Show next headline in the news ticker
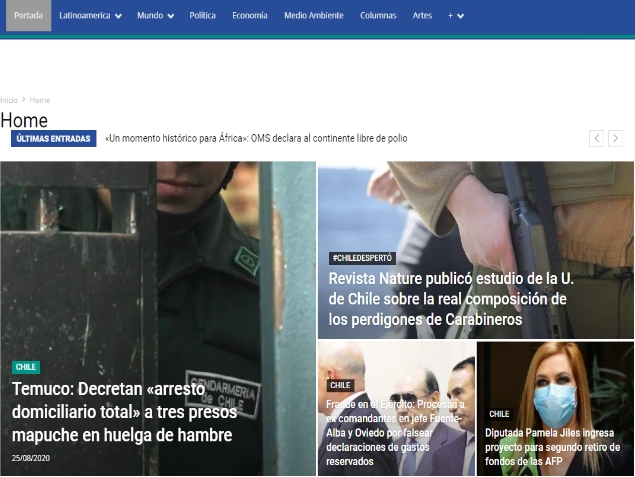The height and width of the screenshot is (477, 635). coord(615,139)
